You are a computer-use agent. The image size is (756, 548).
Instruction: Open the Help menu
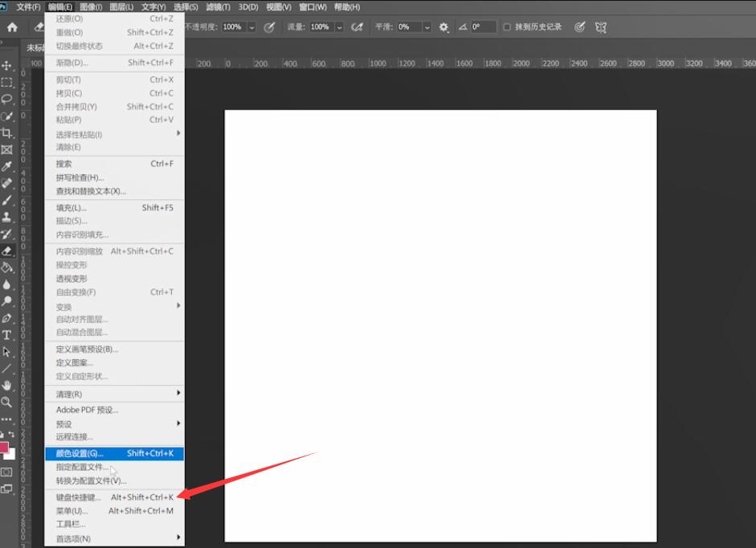point(346,7)
